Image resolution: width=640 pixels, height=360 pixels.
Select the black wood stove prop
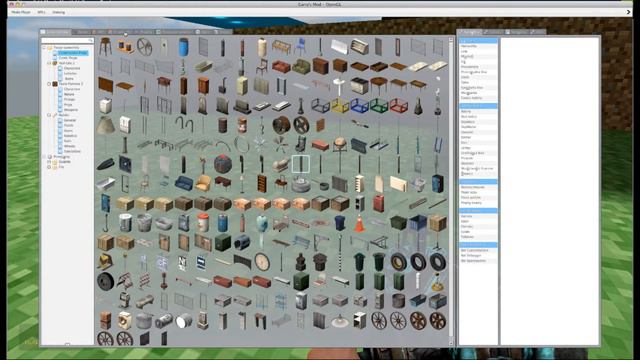pyautogui.click(x=222, y=86)
